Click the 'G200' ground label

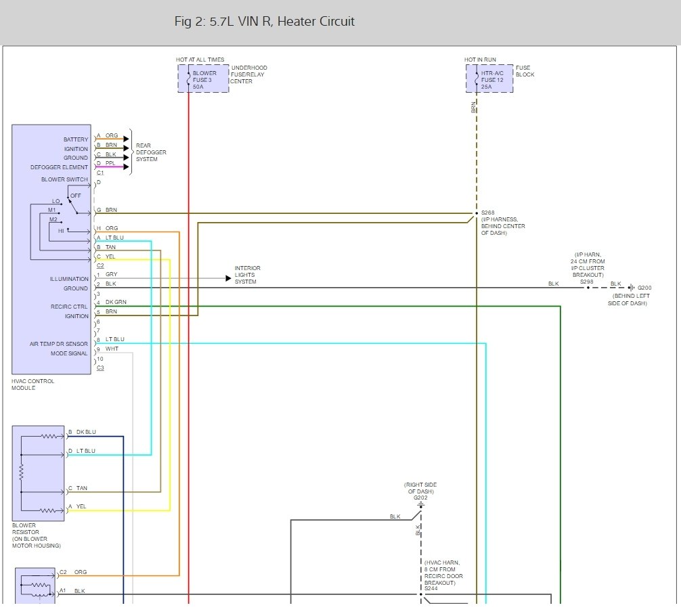click(x=644, y=288)
